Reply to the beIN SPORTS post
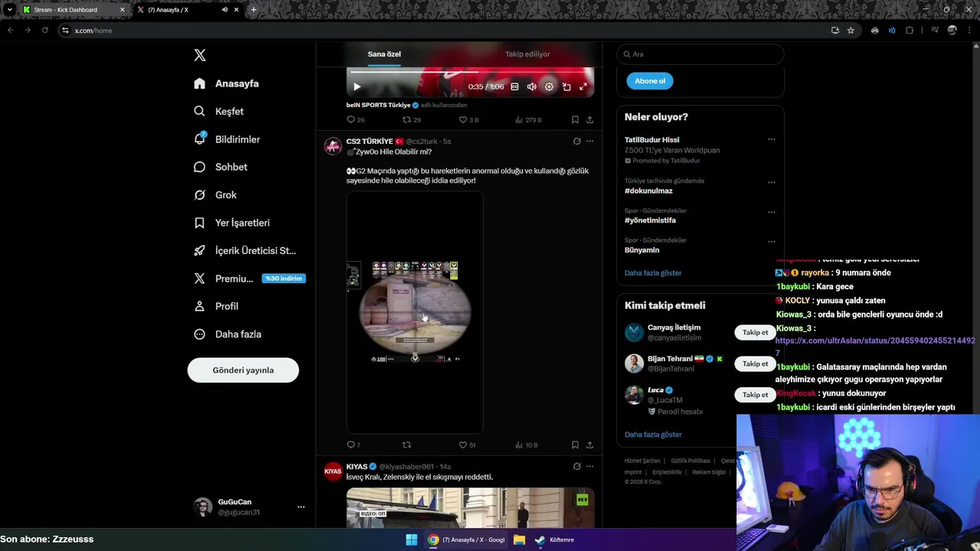The width and height of the screenshot is (980, 551). (355, 119)
